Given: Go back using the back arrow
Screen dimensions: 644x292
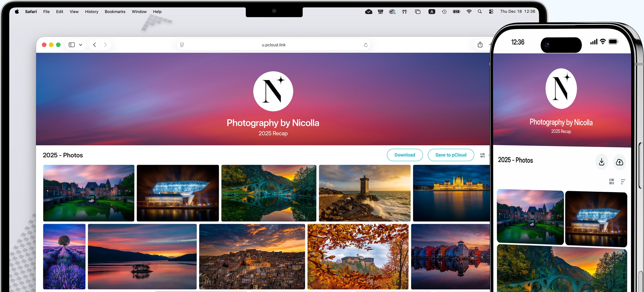Looking at the screenshot, I should tap(94, 45).
